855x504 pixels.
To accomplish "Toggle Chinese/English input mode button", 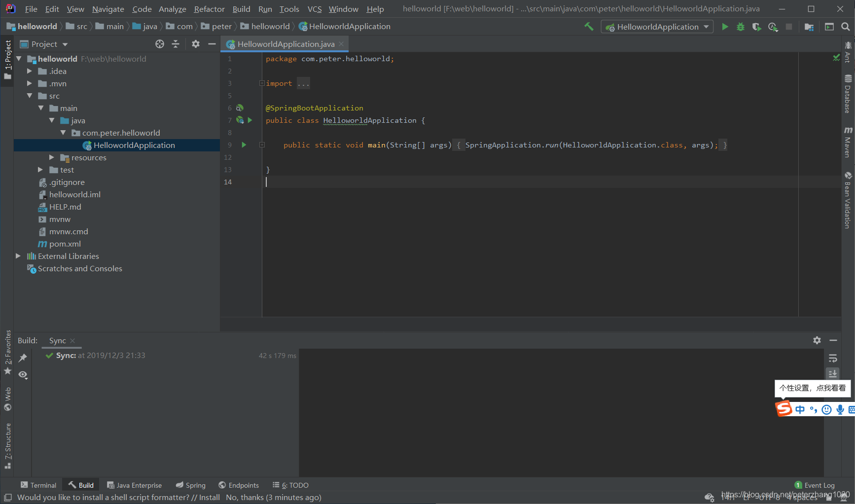I will point(800,409).
